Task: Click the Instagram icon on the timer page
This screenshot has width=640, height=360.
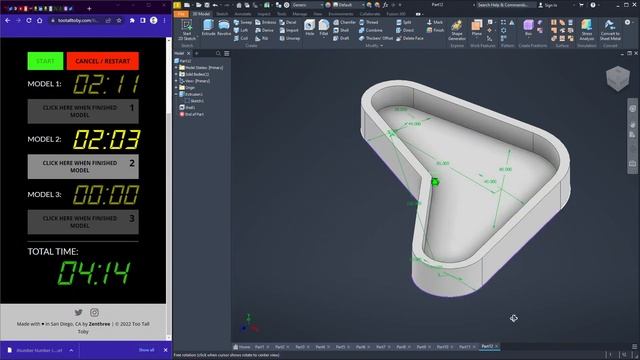Action: point(94,312)
